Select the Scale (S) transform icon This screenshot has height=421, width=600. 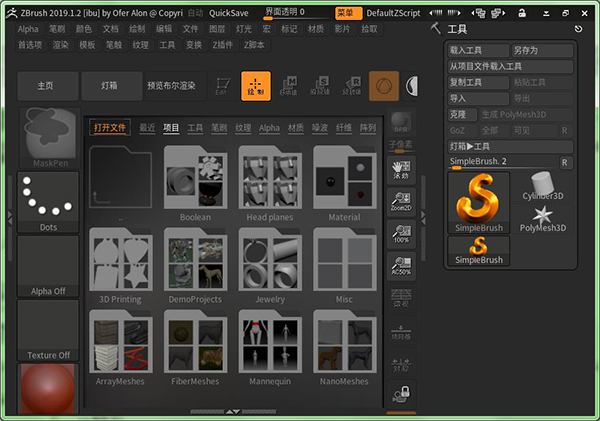coord(320,86)
